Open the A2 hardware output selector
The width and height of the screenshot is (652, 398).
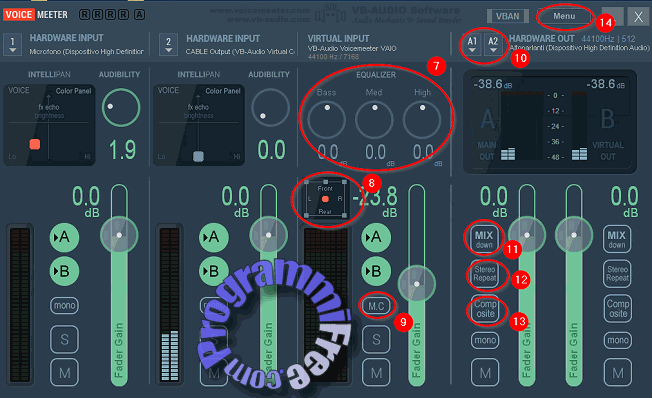tap(493, 44)
